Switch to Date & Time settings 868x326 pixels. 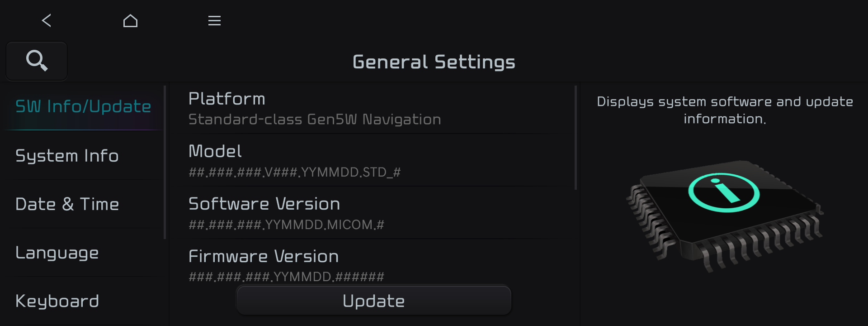tap(67, 204)
